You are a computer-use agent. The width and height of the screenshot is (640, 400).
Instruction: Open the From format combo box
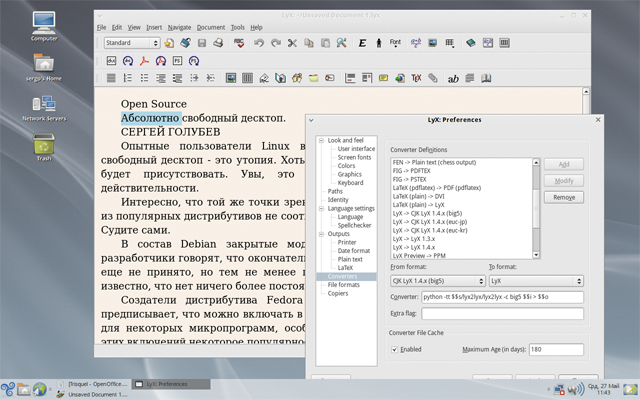pos(438,281)
